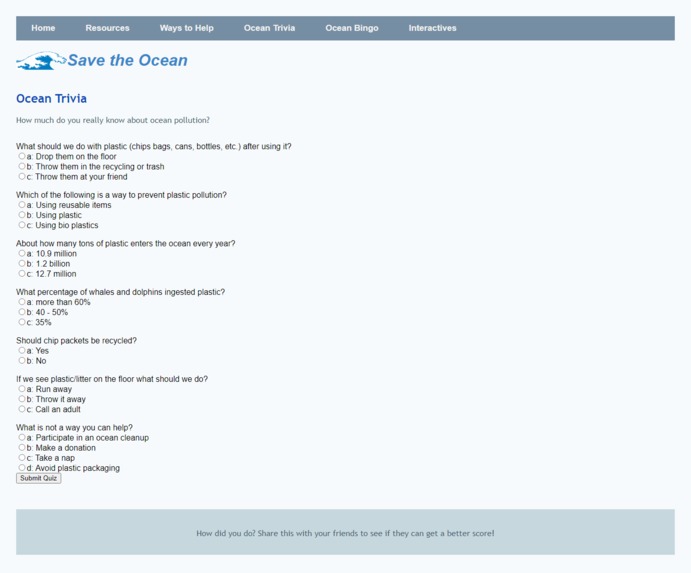Click the 'whales and dolphins ingested plastic' question

(121, 292)
